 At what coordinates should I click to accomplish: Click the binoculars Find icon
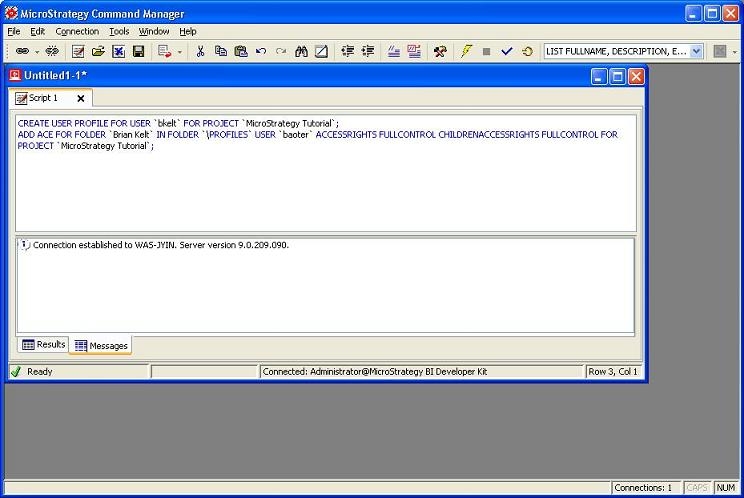(301, 51)
